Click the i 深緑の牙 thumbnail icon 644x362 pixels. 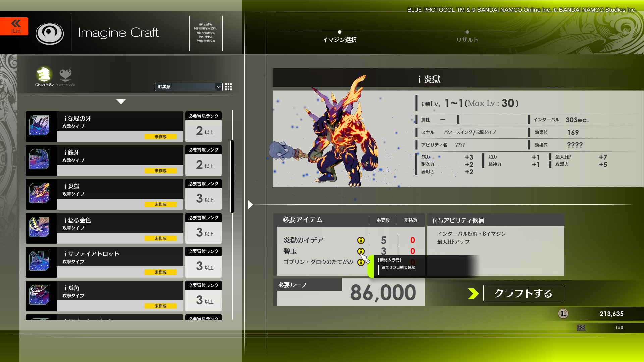[x=39, y=126]
